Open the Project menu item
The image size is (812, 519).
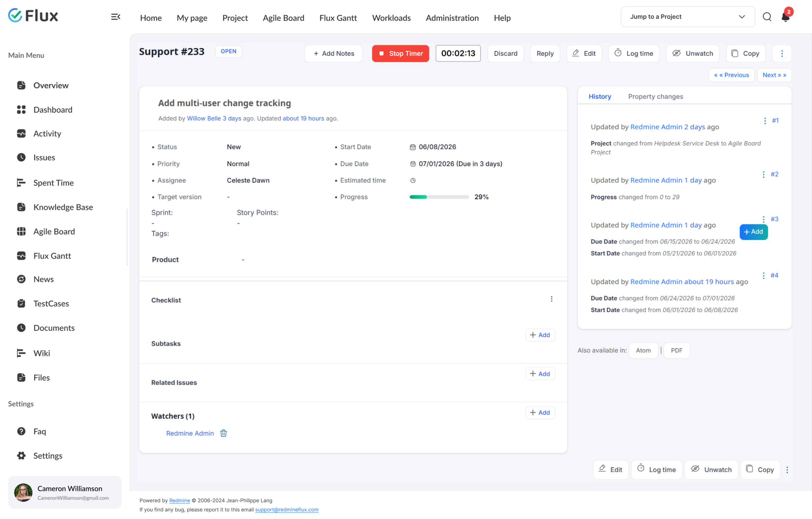pyautogui.click(x=235, y=17)
